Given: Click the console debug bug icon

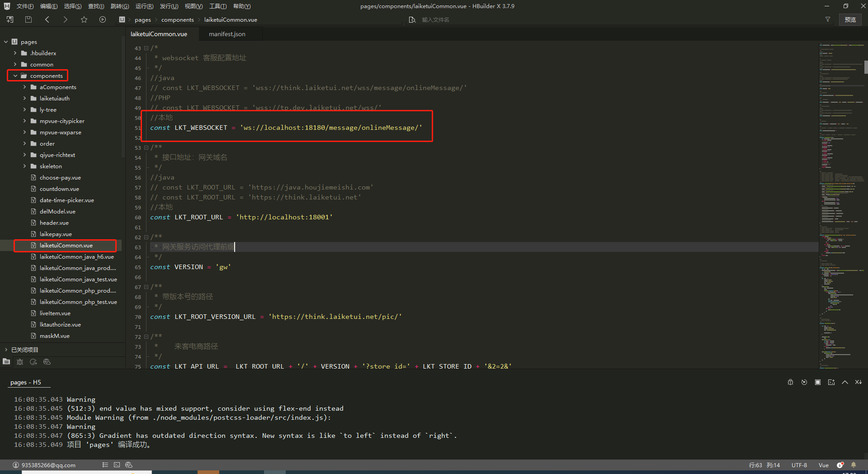Looking at the screenshot, I should coord(790,382).
